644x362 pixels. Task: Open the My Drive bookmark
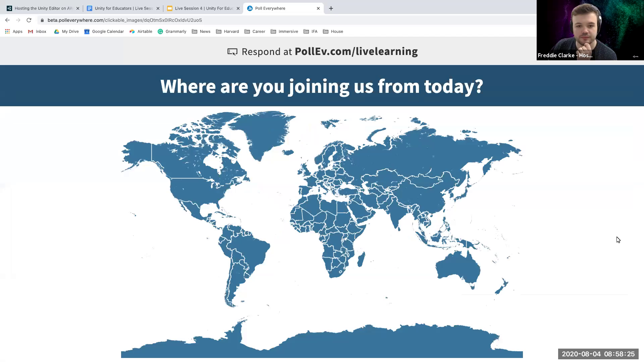[x=66, y=31]
